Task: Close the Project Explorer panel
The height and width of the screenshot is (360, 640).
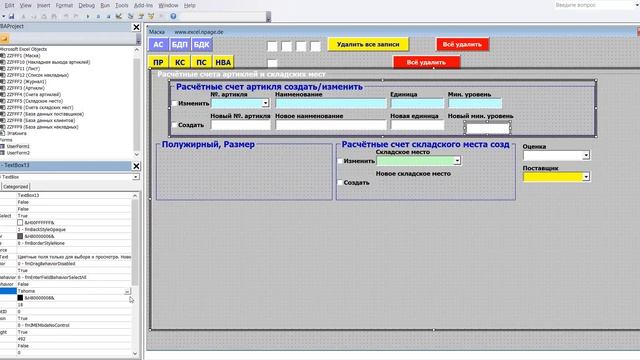Action: (x=136, y=27)
